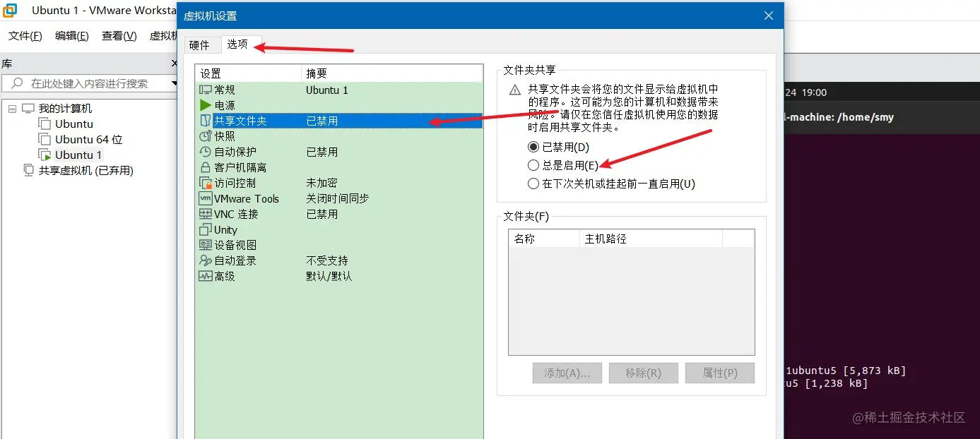The width and height of the screenshot is (980, 439).
Task: Click the Name (名称) column header
Action: [x=544, y=239]
